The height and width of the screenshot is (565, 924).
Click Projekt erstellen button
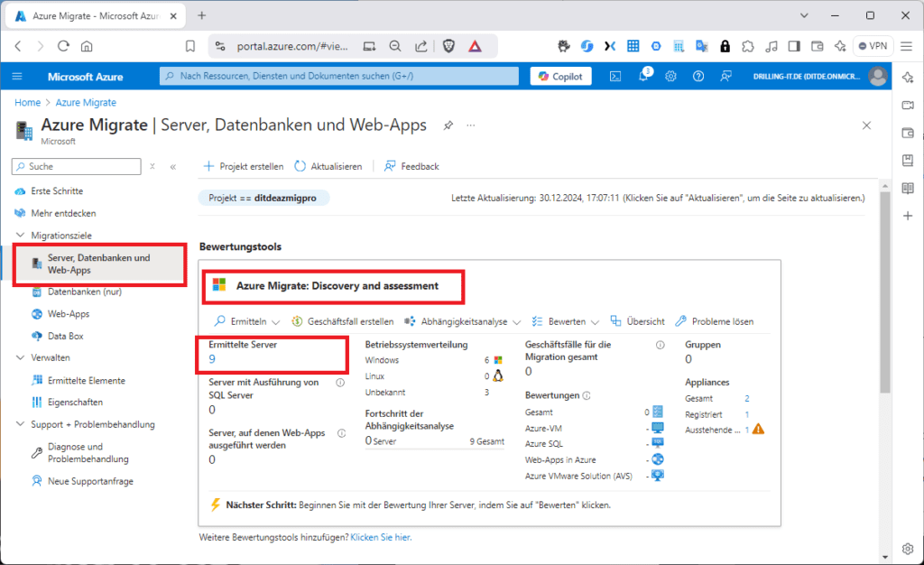(243, 167)
